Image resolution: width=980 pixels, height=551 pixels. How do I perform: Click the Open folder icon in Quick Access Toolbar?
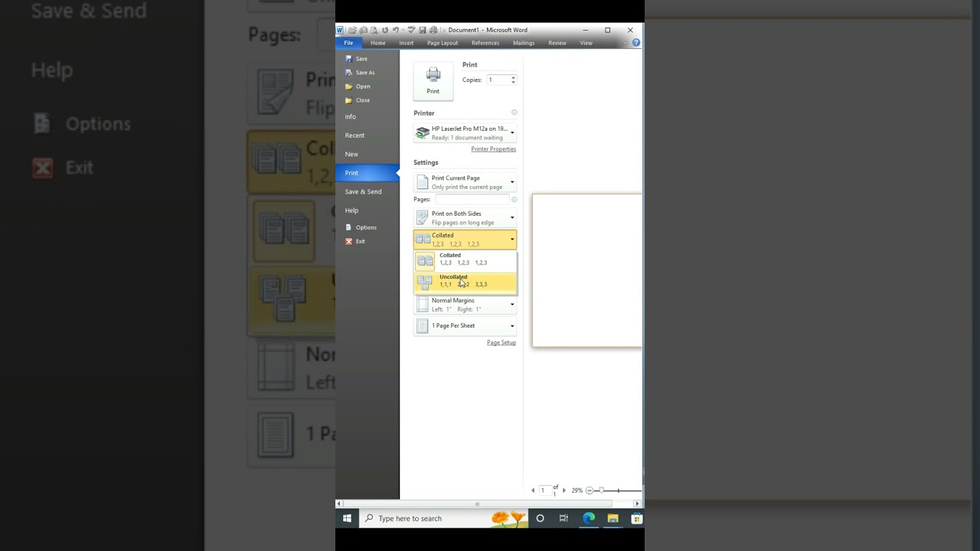tap(352, 30)
